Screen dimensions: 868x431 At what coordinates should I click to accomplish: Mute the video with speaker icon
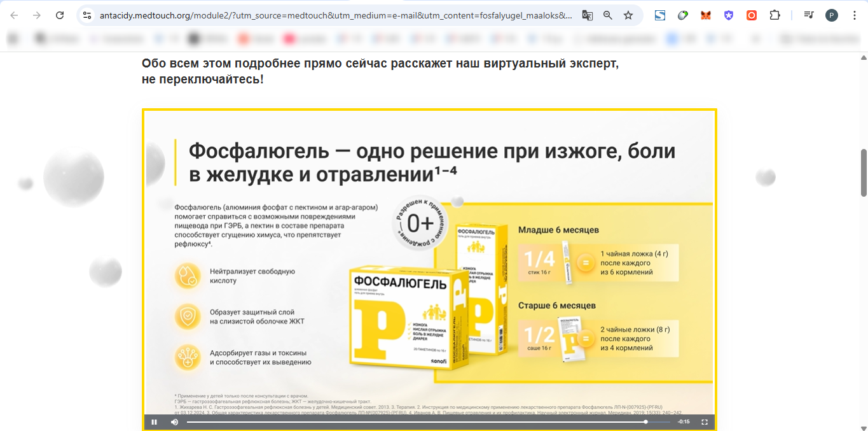pos(174,421)
